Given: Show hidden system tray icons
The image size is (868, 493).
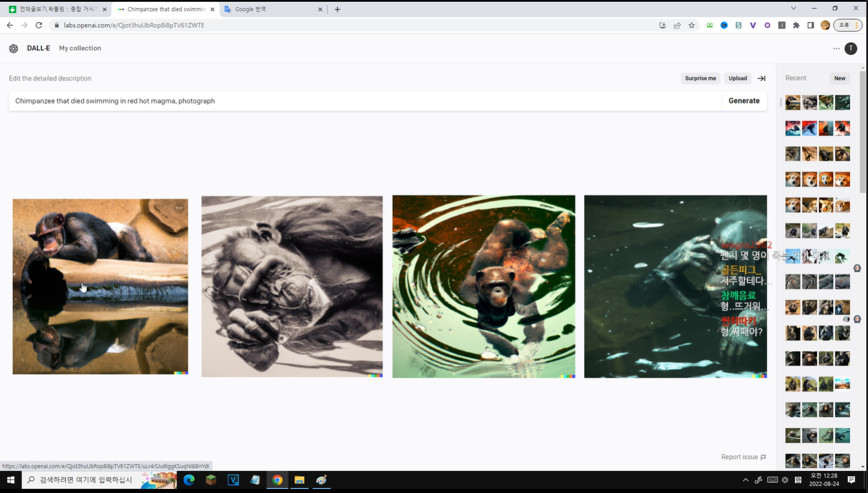Looking at the screenshot, I should 746,480.
